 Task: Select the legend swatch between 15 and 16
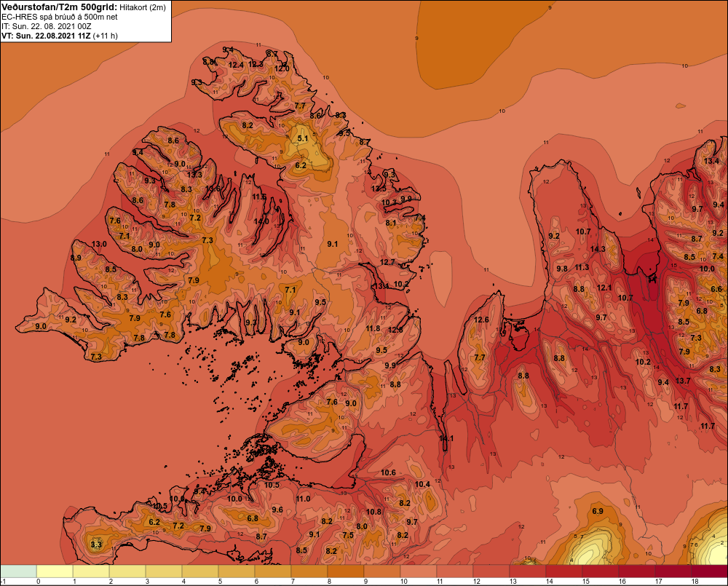pyautogui.click(x=601, y=571)
